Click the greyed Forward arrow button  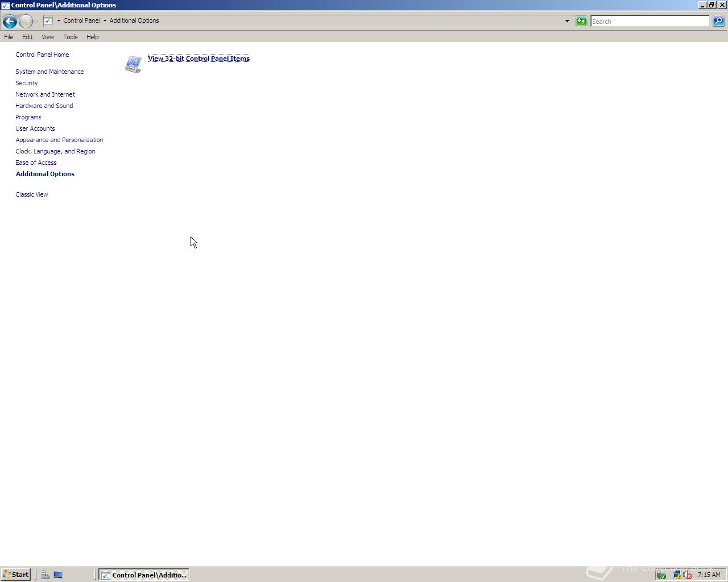26,21
